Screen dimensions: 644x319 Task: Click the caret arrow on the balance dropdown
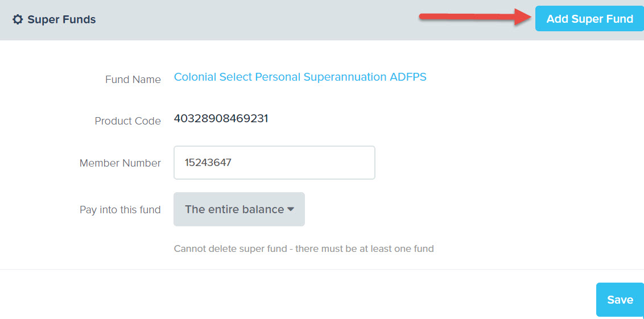[291, 209]
